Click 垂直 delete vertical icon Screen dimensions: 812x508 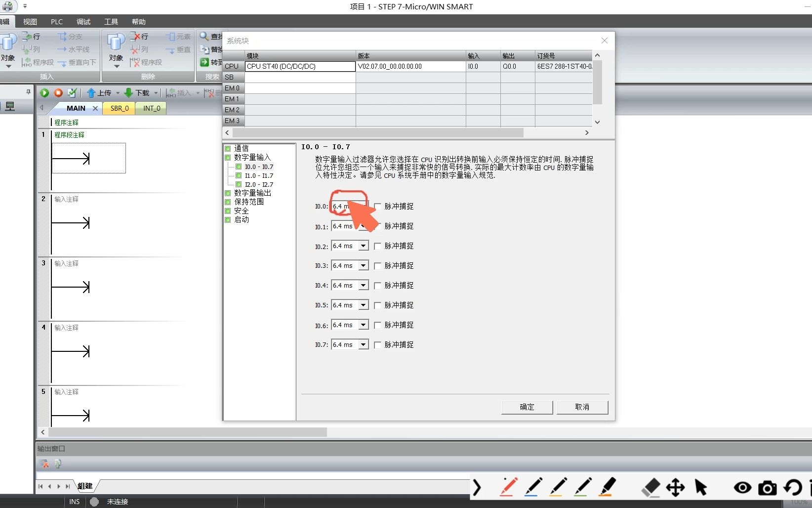point(178,49)
